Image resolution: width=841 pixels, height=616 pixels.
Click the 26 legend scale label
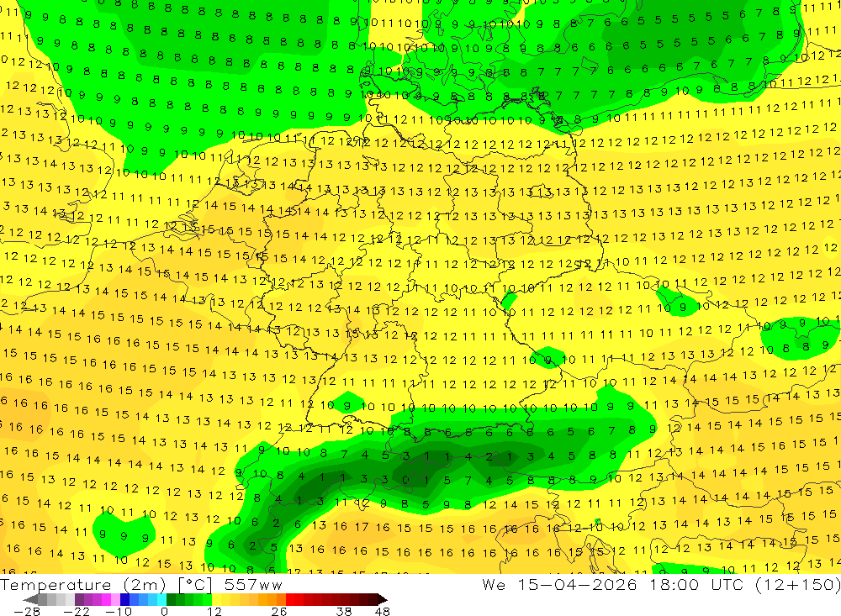click(x=279, y=611)
